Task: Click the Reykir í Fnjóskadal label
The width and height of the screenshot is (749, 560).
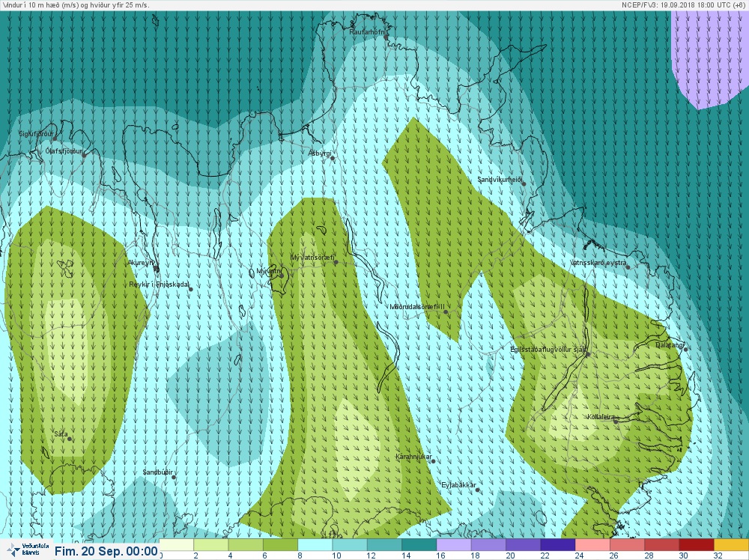Action: (159, 284)
